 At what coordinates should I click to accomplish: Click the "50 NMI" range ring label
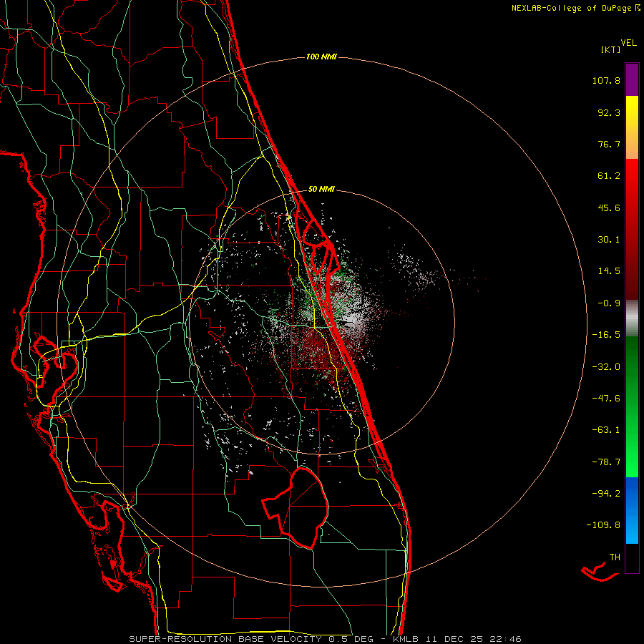click(x=321, y=190)
